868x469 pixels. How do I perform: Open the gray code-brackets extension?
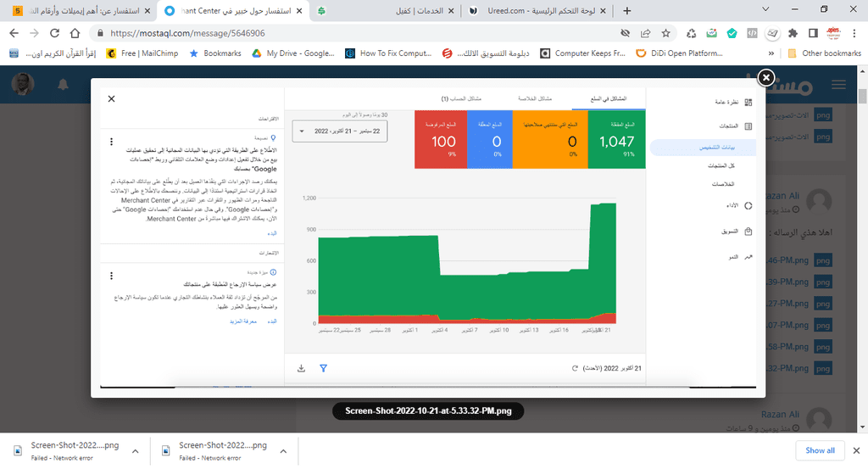[752, 33]
